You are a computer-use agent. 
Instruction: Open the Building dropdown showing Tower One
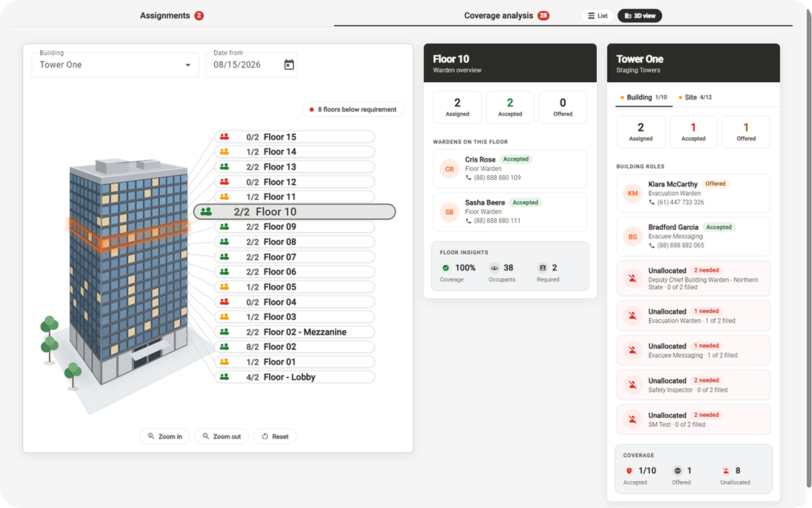(115, 65)
